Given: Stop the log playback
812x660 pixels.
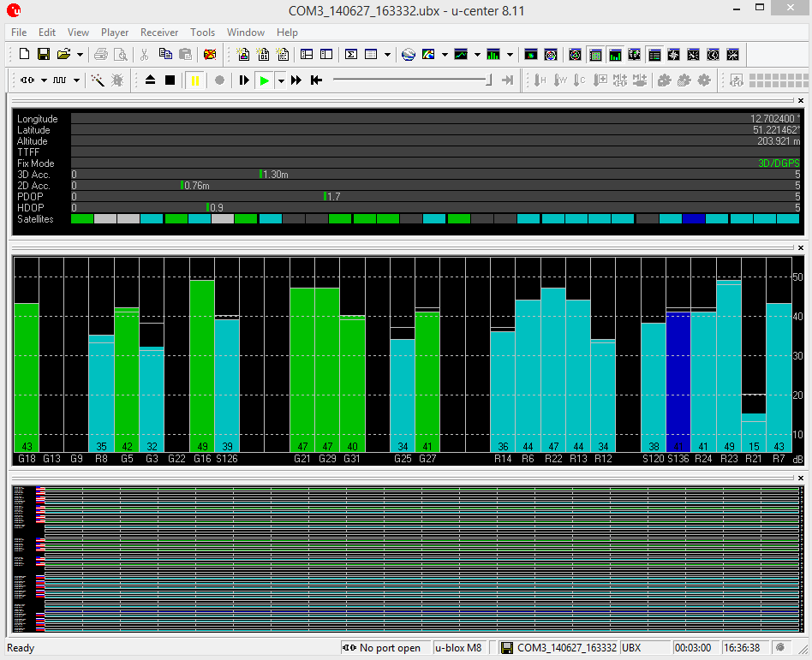Looking at the screenshot, I should coord(170,80).
